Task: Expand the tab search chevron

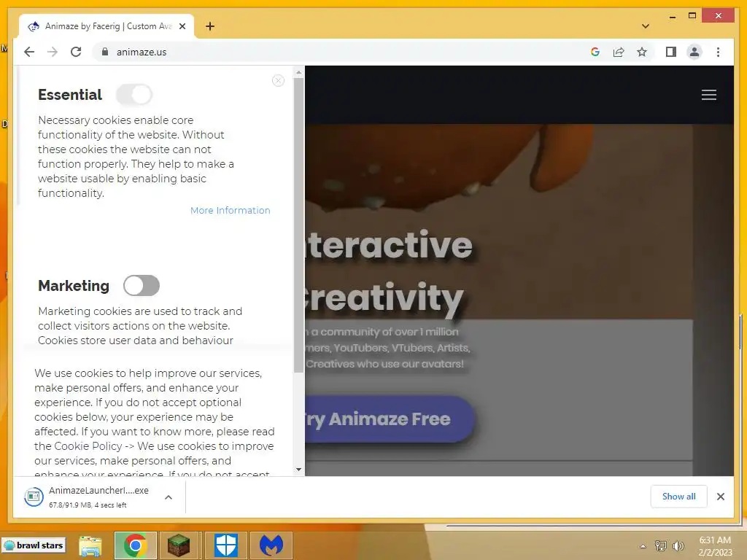Action: point(646,26)
